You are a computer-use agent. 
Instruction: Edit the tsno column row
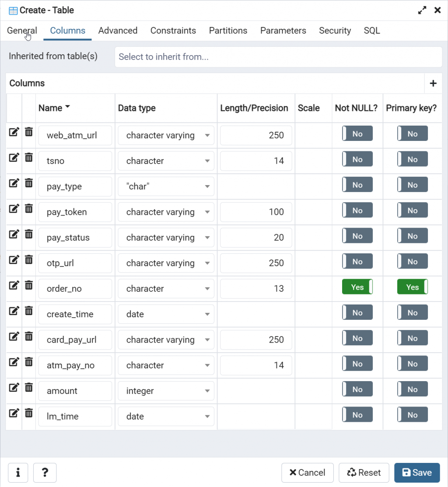click(x=14, y=158)
